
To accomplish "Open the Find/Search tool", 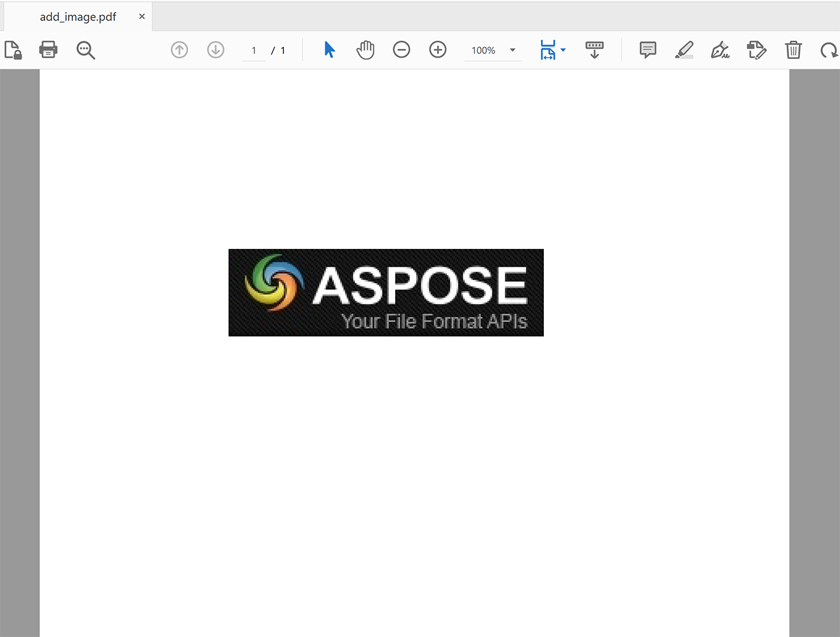I will 85,50.
